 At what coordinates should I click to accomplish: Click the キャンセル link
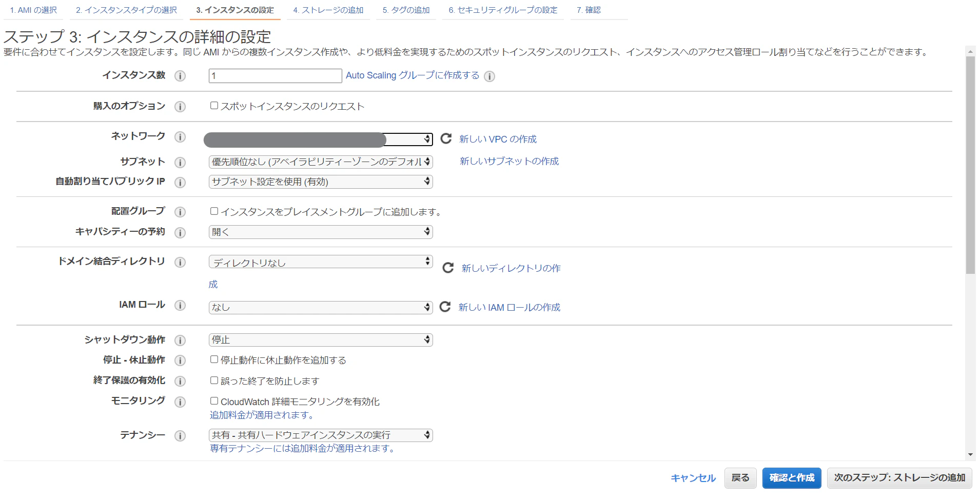click(x=693, y=478)
